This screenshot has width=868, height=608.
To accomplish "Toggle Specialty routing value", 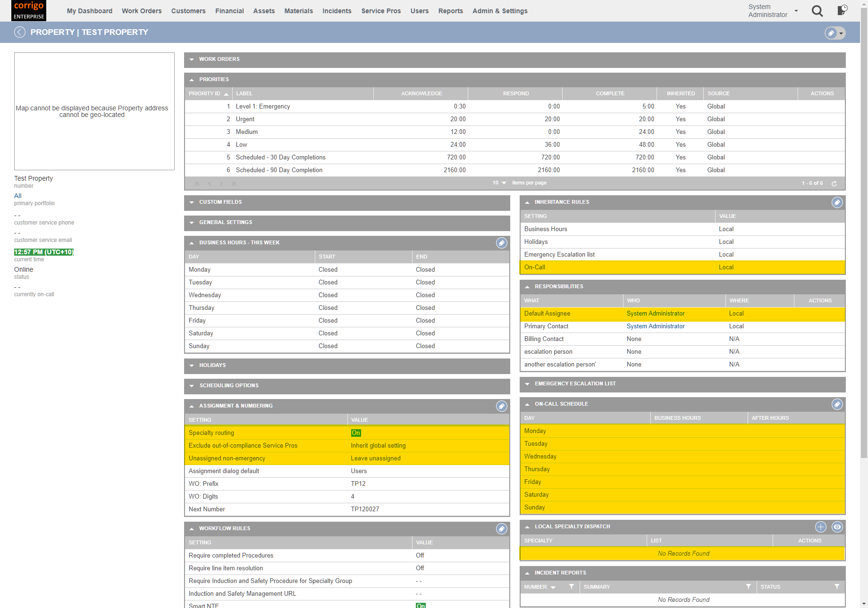I will (356, 433).
